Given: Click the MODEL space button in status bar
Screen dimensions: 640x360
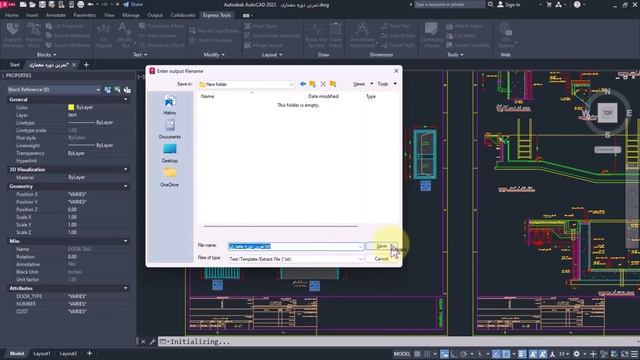Looking at the screenshot, I should [402, 354].
